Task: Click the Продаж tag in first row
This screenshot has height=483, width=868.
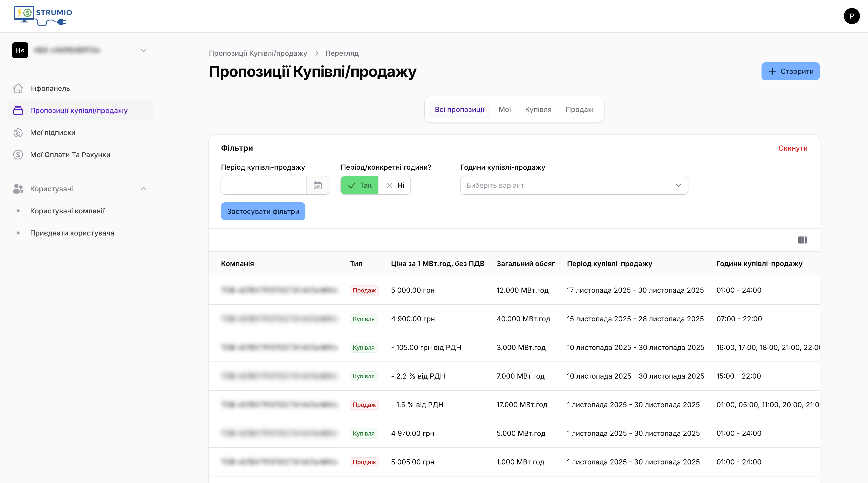Action: click(364, 290)
